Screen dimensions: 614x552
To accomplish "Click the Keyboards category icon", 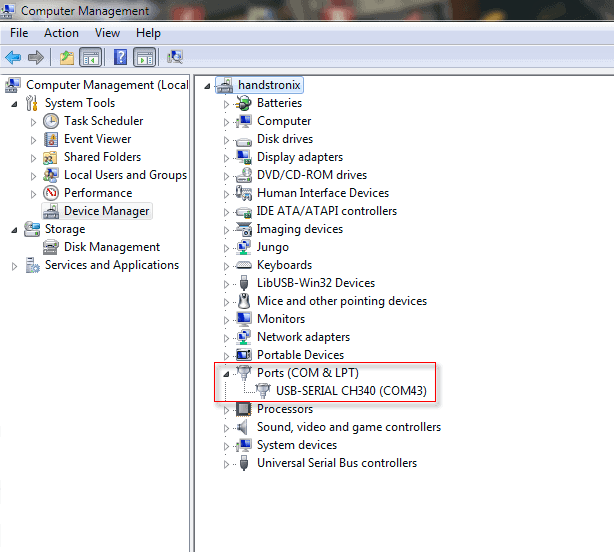I will tap(244, 265).
